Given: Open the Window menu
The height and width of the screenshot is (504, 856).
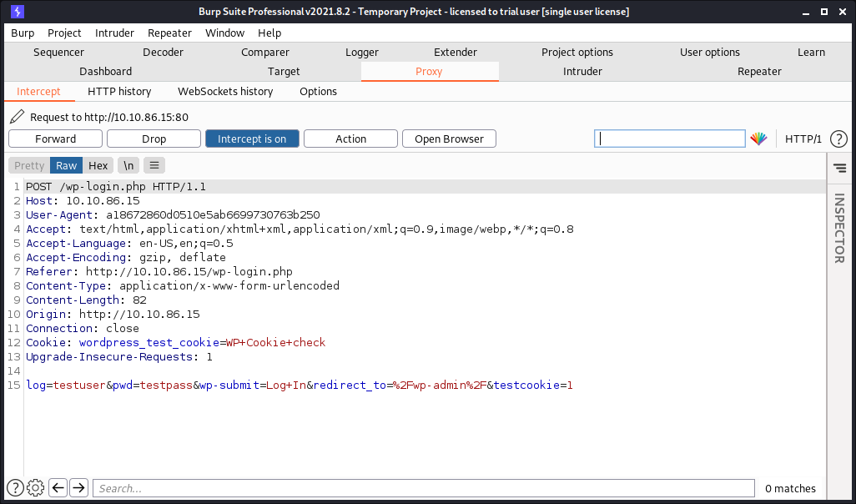Looking at the screenshot, I should pyautogui.click(x=225, y=33).
